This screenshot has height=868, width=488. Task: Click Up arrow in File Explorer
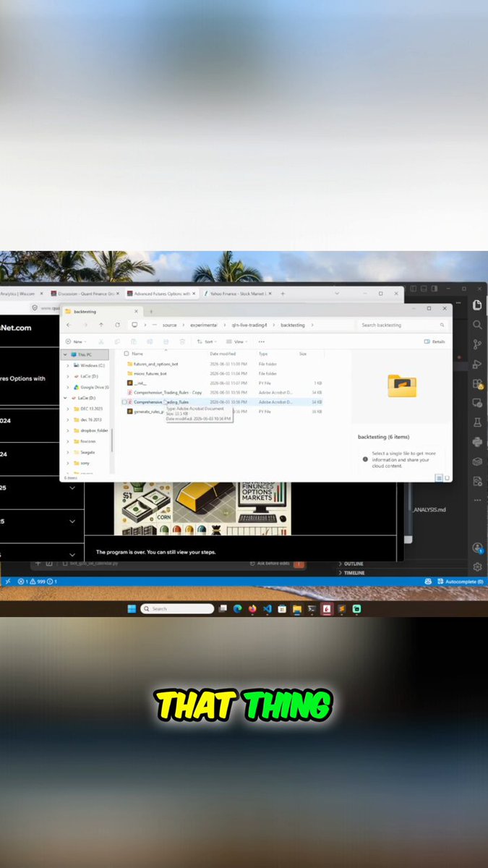[x=101, y=325]
